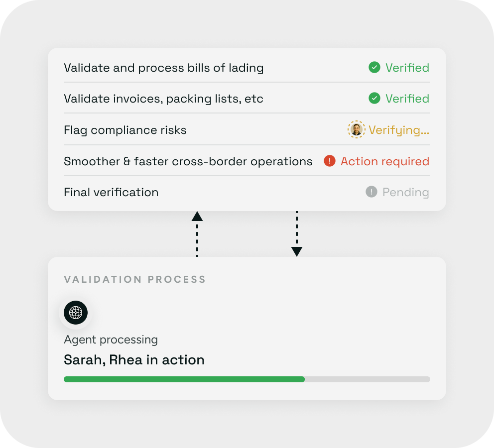Click red alert icon for Action required
494x448 pixels.
[330, 161]
